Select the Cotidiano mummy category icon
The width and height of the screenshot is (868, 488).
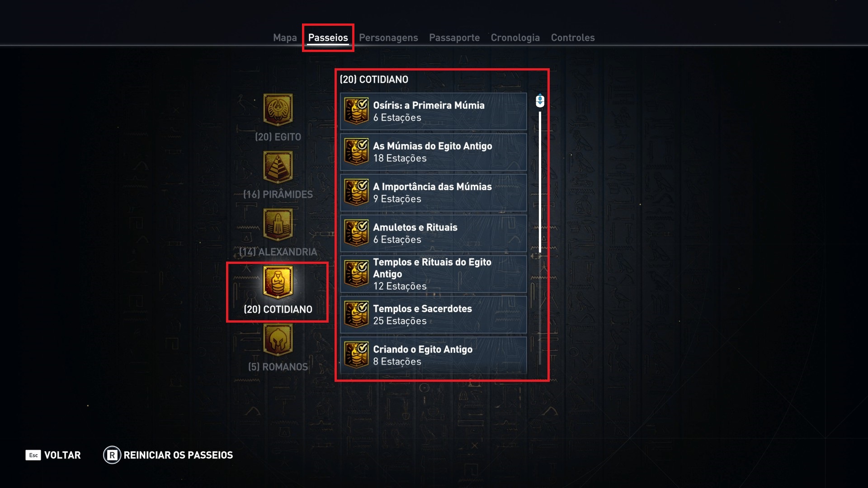click(x=278, y=282)
